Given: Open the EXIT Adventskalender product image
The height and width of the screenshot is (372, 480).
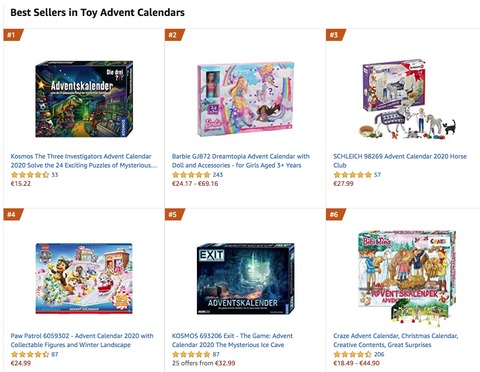Looking at the screenshot, I should 246,278.
